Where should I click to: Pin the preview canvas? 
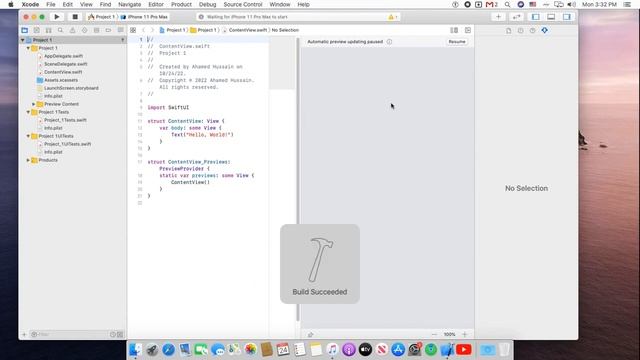pos(311,334)
